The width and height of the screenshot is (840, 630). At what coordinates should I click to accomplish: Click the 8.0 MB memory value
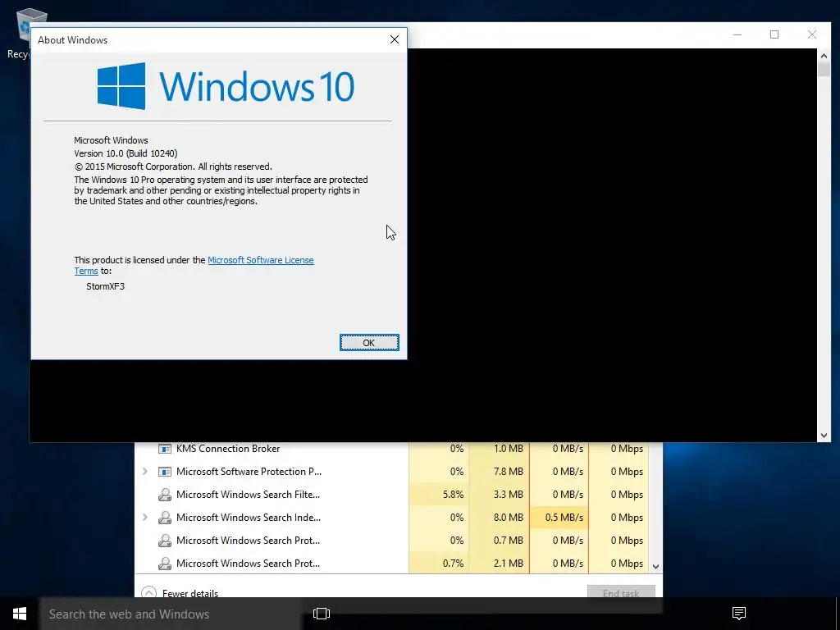(508, 518)
